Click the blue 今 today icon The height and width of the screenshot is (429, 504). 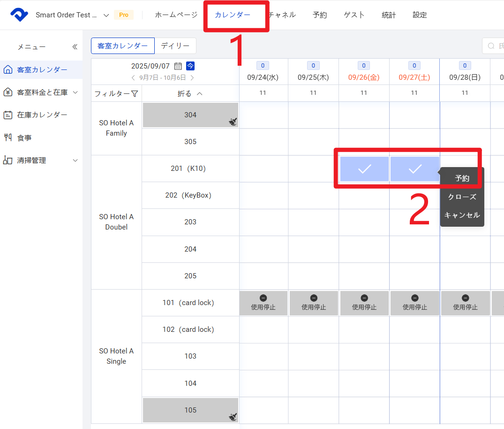click(190, 66)
